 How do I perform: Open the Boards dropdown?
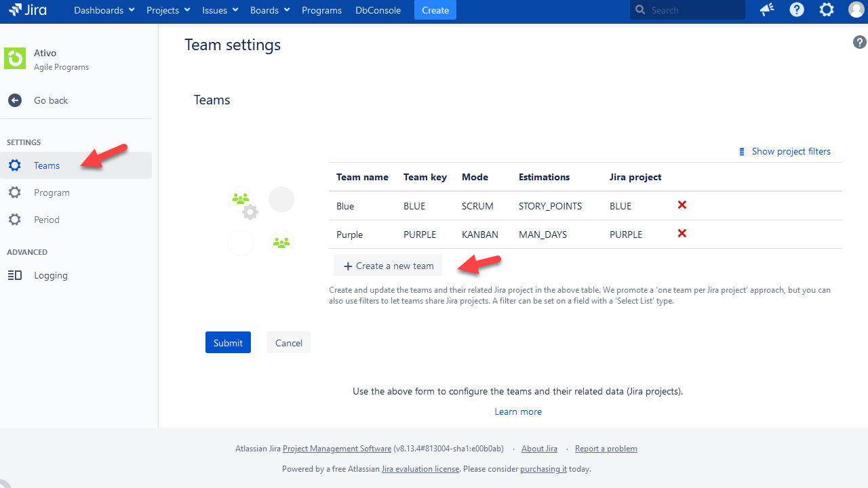(264, 9)
